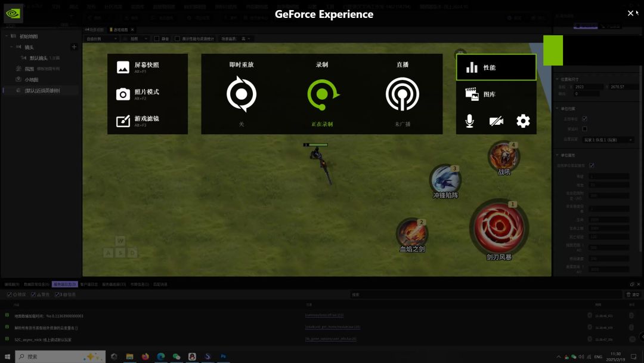644x363 pixels.
Task: Collapse the 镜头 tree node
Action: pos(11,47)
